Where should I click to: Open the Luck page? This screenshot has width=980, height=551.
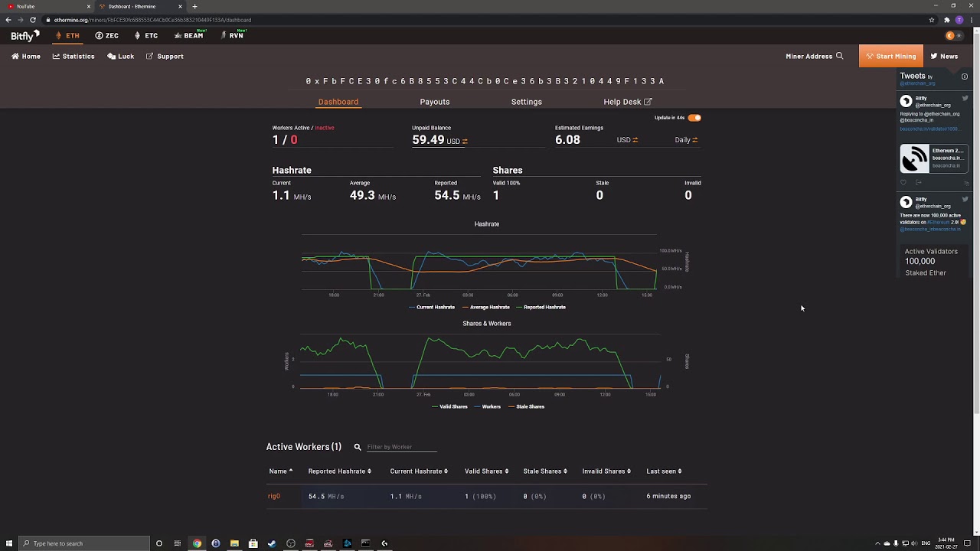click(x=121, y=56)
